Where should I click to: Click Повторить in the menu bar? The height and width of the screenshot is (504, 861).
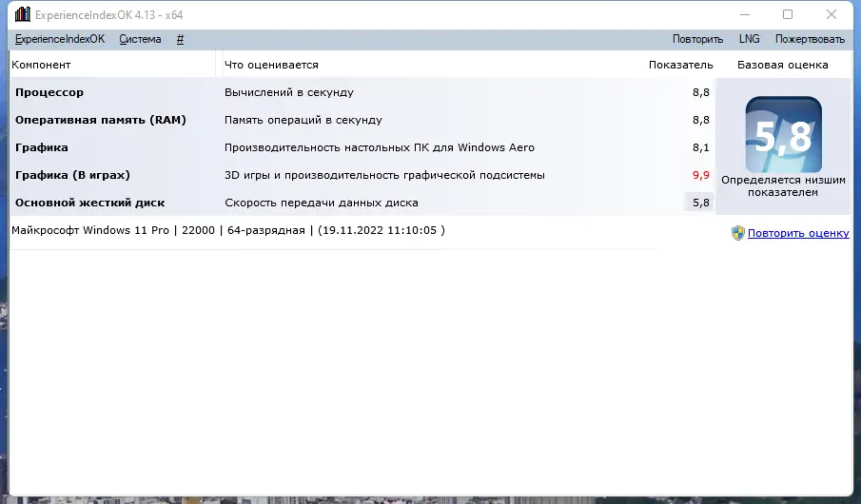pyautogui.click(x=697, y=39)
